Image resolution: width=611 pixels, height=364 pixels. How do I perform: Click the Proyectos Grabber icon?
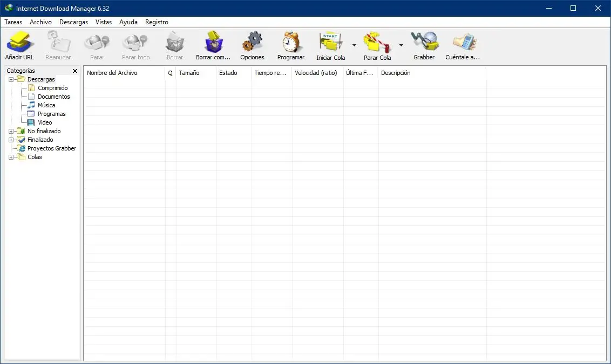coord(21,148)
